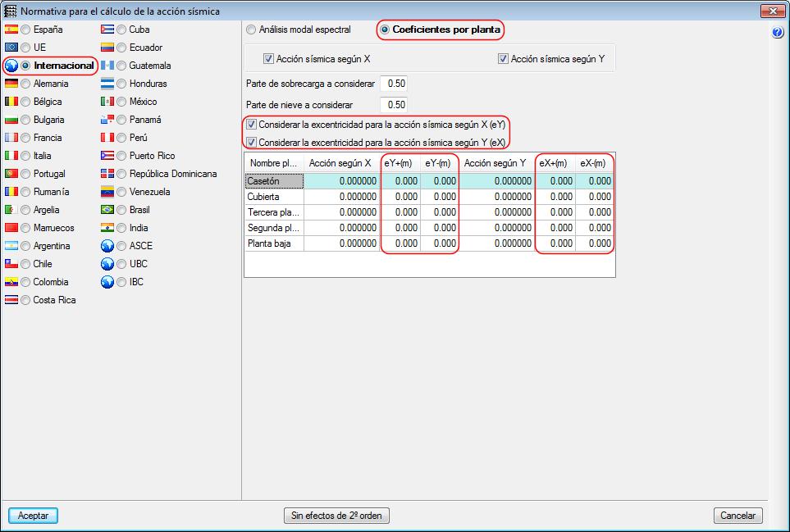Click the Costa Rica flag icon
Image resolution: width=790 pixels, height=532 pixels.
click(11, 300)
